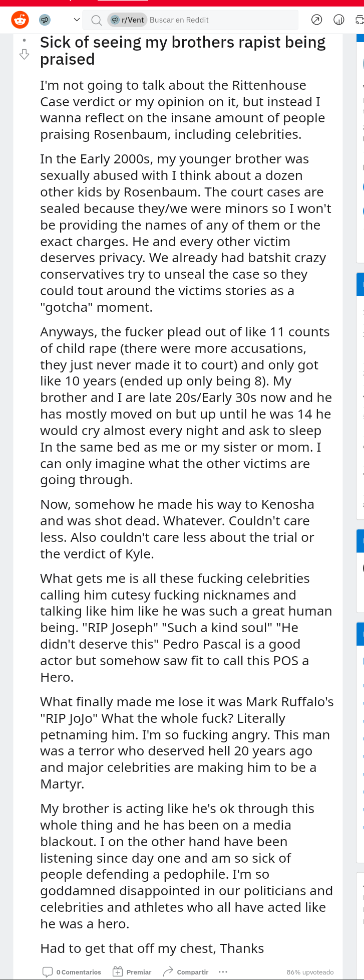Screen dimensions: 364x980
Task: Open the Popular arrow icon in header
Action: [x=316, y=20]
